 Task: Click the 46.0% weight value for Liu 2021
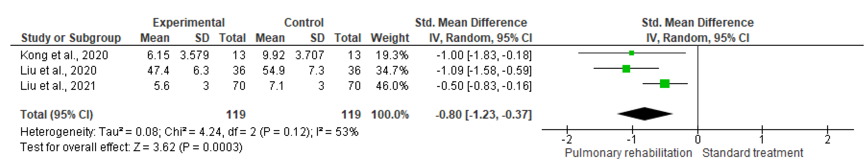coord(392,86)
